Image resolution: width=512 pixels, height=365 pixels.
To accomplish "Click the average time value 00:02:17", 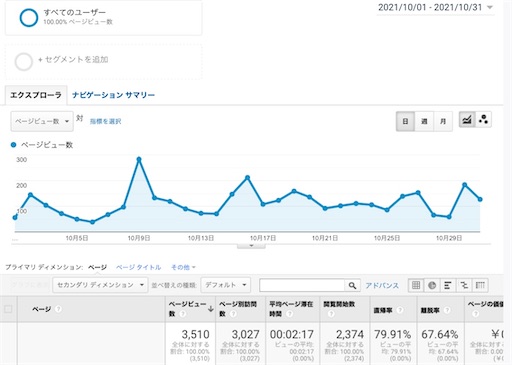I will tap(292, 334).
